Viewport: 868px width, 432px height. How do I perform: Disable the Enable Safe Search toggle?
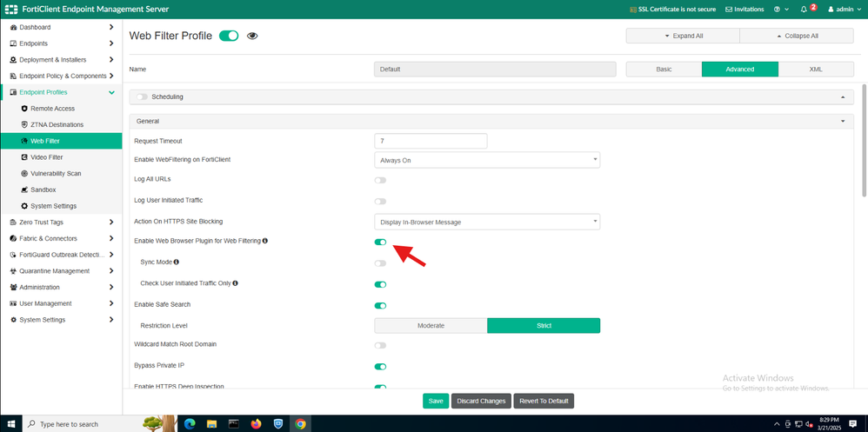pos(380,305)
